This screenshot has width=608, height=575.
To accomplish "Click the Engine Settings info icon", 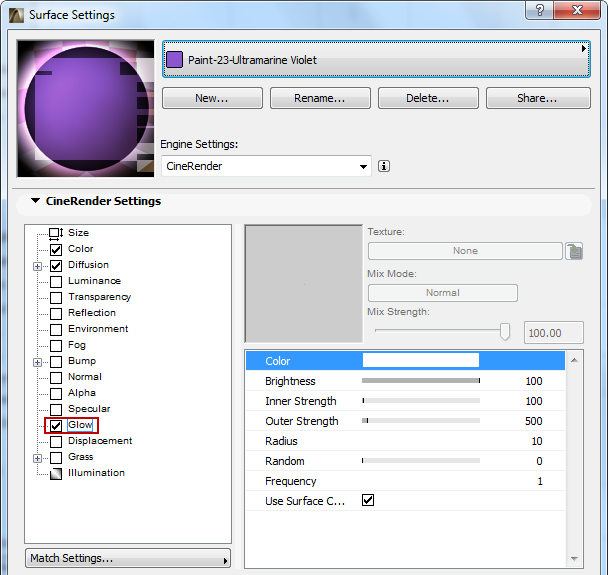I will click(x=383, y=166).
